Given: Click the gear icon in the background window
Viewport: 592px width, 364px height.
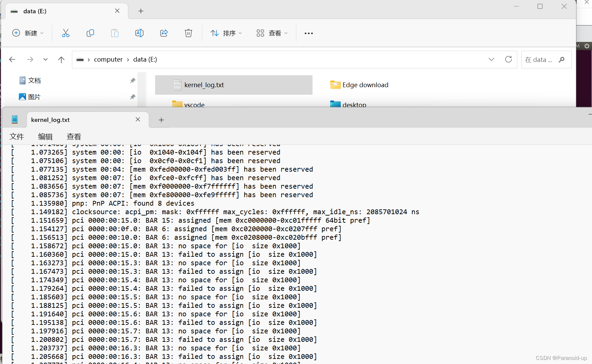Looking at the screenshot, I should point(587,46).
